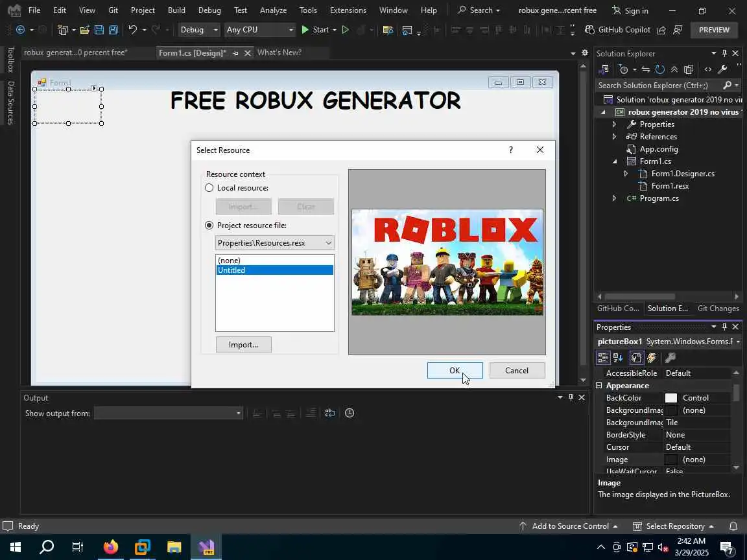Select App.config in Solution Explorer
The width and height of the screenshot is (747, 560).
click(x=658, y=149)
